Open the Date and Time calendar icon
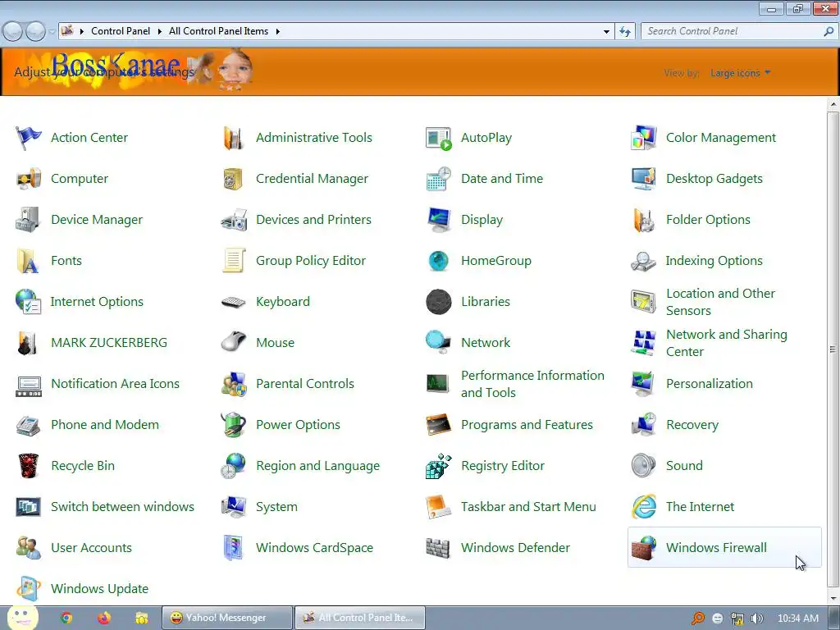 (x=438, y=179)
